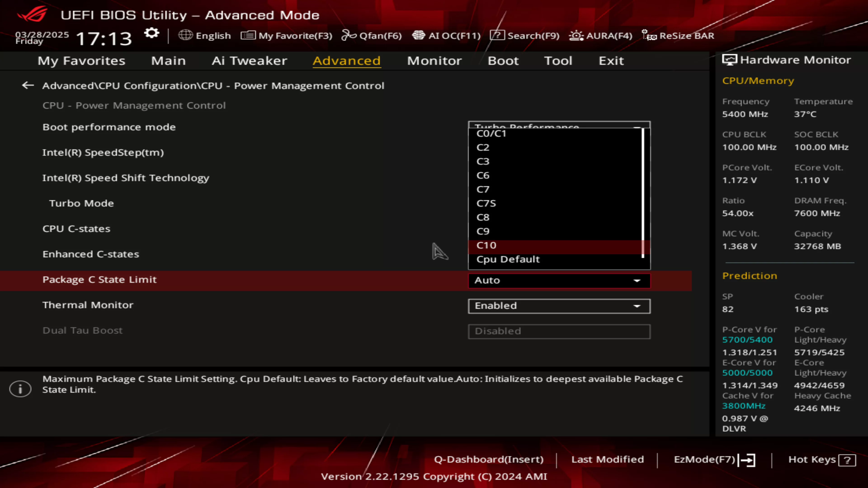Select C7S option
This screenshot has height=488, width=868.
[555, 203]
